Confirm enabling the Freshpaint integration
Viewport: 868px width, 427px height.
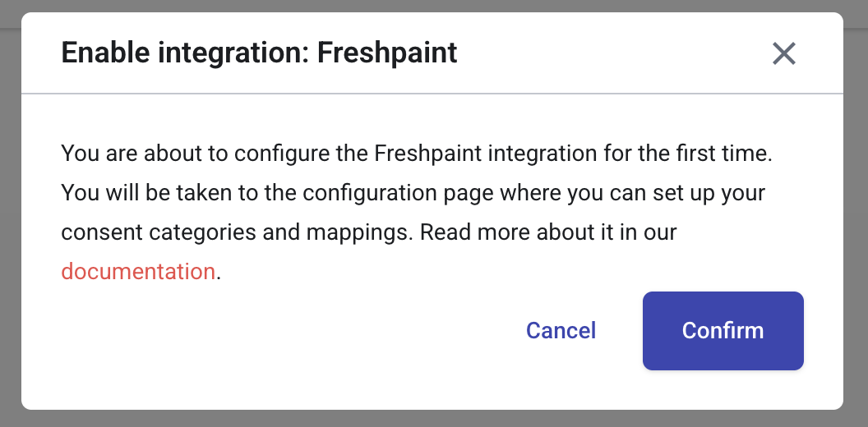click(x=723, y=331)
